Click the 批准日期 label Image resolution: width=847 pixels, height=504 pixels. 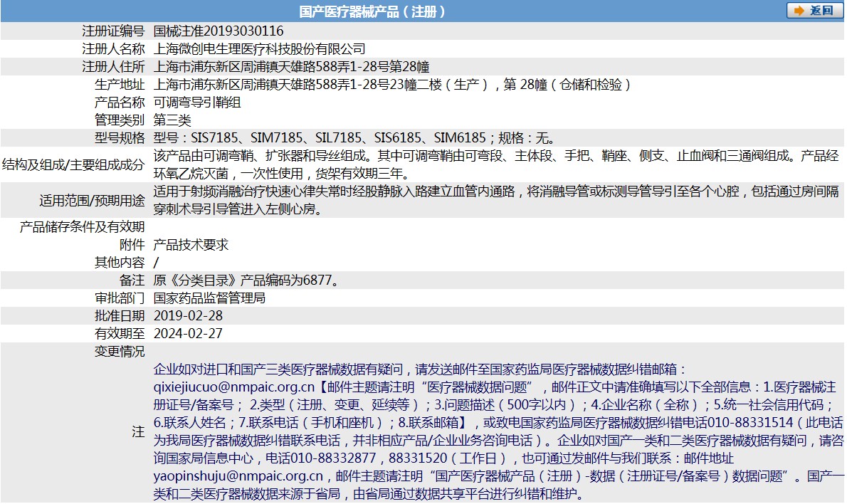pos(120,316)
